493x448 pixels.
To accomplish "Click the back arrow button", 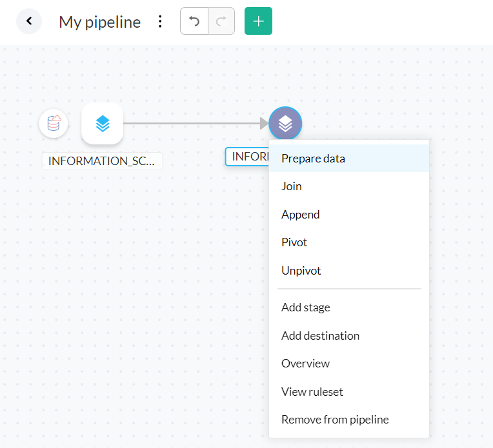I will click(29, 21).
